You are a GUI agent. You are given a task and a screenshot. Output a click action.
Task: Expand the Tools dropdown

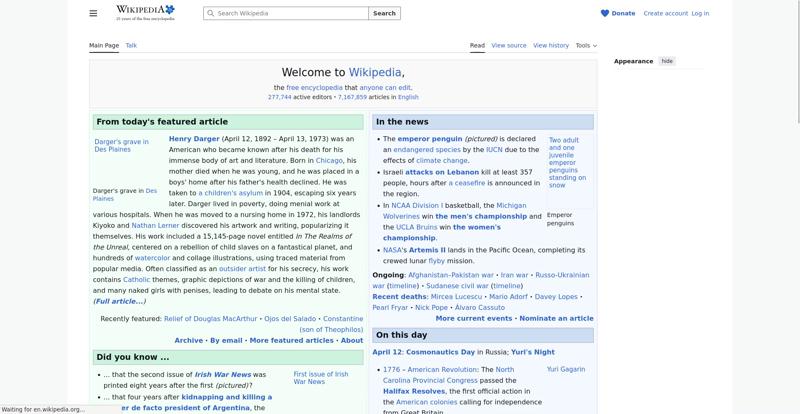pyautogui.click(x=586, y=45)
